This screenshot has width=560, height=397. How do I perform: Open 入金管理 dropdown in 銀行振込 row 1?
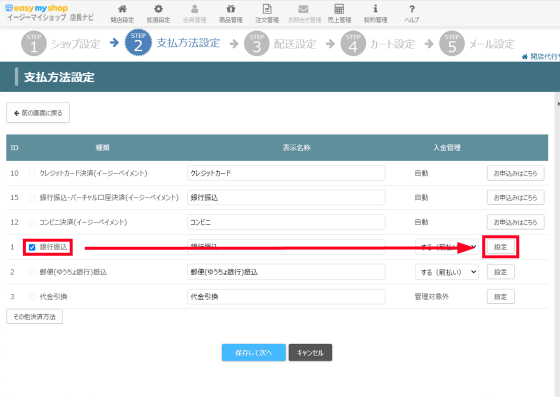(x=447, y=247)
